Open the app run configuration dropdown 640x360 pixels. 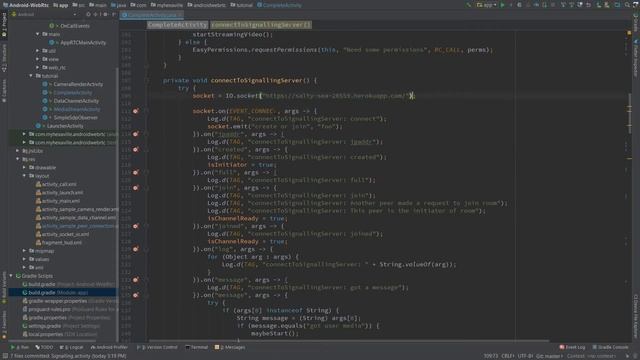coord(487,5)
